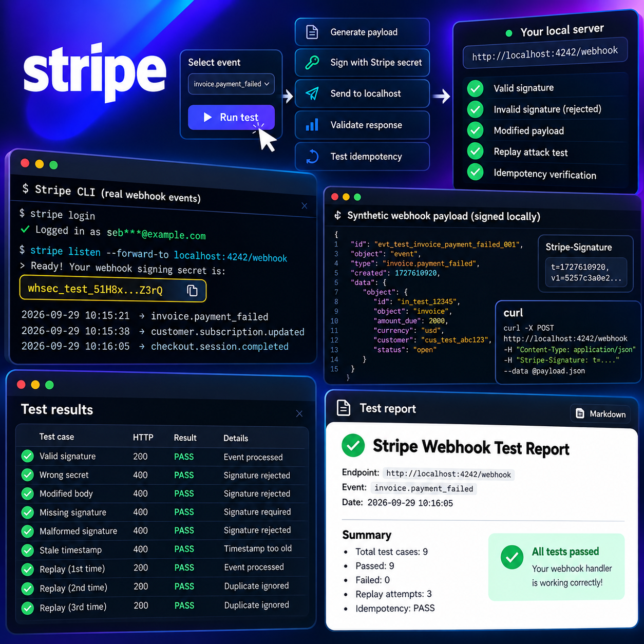Click the All tests passed check icon

pos(512,558)
